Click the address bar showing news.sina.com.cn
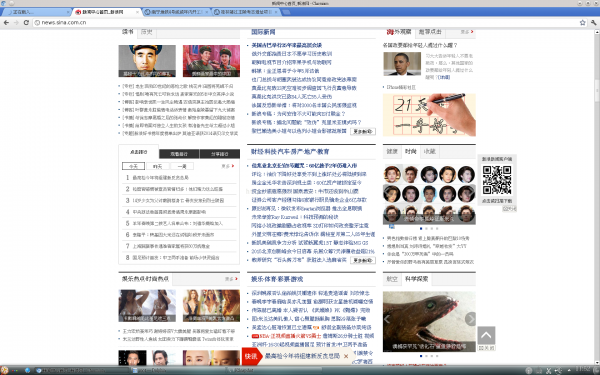The image size is (600, 375). pos(306,23)
